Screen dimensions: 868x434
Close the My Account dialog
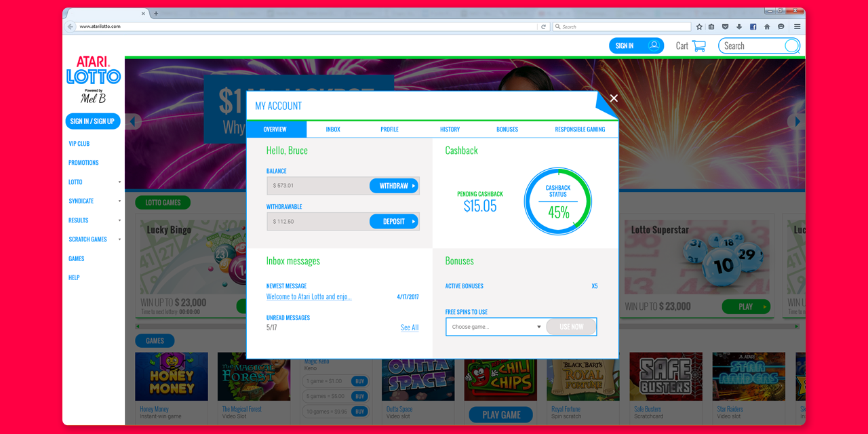pyautogui.click(x=614, y=98)
